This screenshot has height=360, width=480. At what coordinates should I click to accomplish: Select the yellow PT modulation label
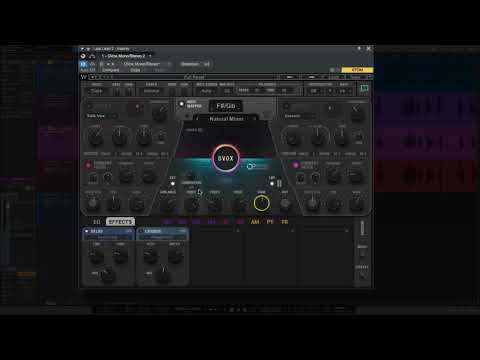pyautogui.click(x=270, y=222)
